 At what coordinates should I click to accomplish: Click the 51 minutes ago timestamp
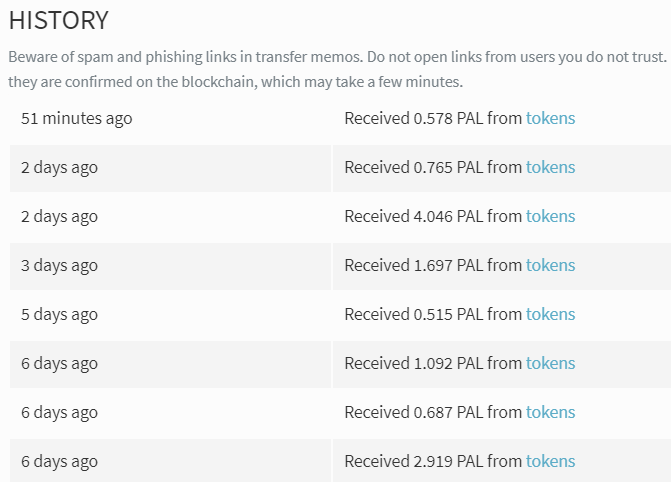click(77, 119)
